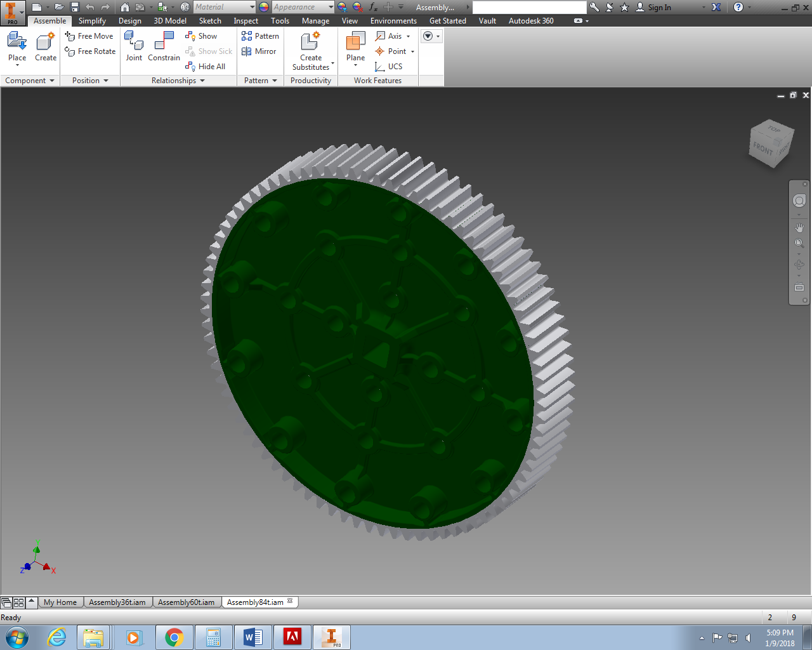Switch to Assembly36t.iam document tab
The height and width of the screenshot is (650, 812).
(x=117, y=602)
